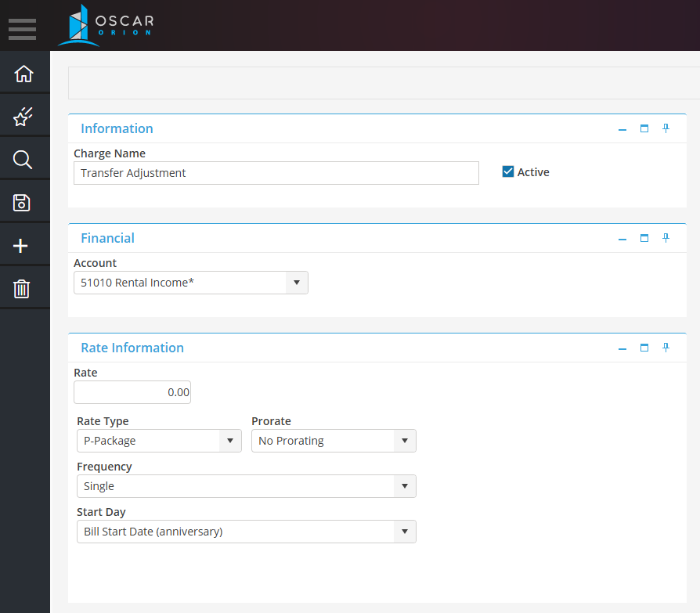Image resolution: width=700 pixels, height=613 pixels.
Task: Collapse the Information panel
Action: (x=622, y=129)
